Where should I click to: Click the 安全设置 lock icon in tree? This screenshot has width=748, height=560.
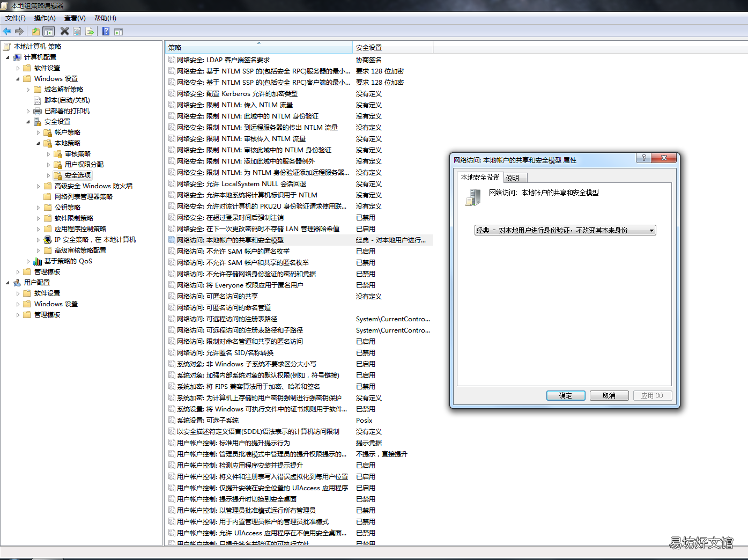38,122
